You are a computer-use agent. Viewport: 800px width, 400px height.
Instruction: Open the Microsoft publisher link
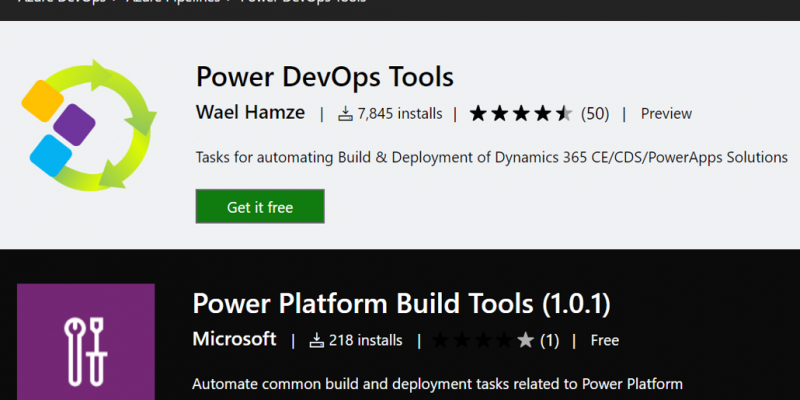coord(235,339)
